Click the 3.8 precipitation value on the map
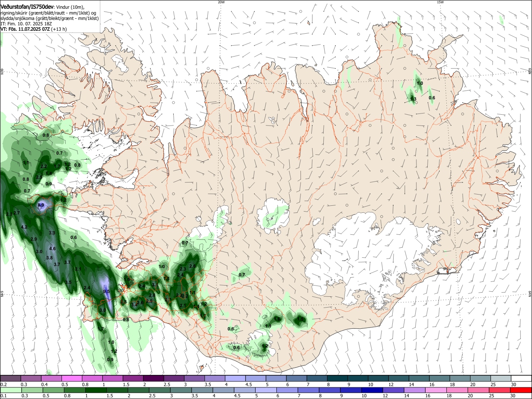 [x=49, y=258]
